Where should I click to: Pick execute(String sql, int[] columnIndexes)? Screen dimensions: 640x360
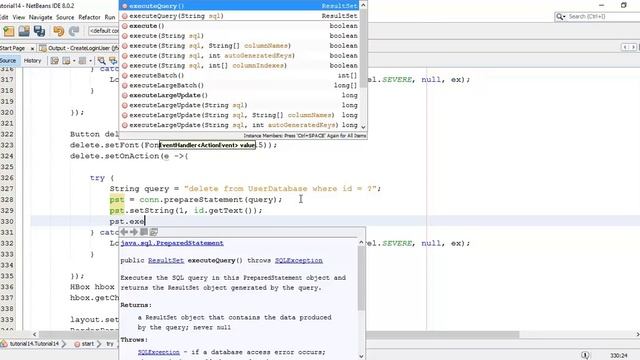[x=240, y=65]
